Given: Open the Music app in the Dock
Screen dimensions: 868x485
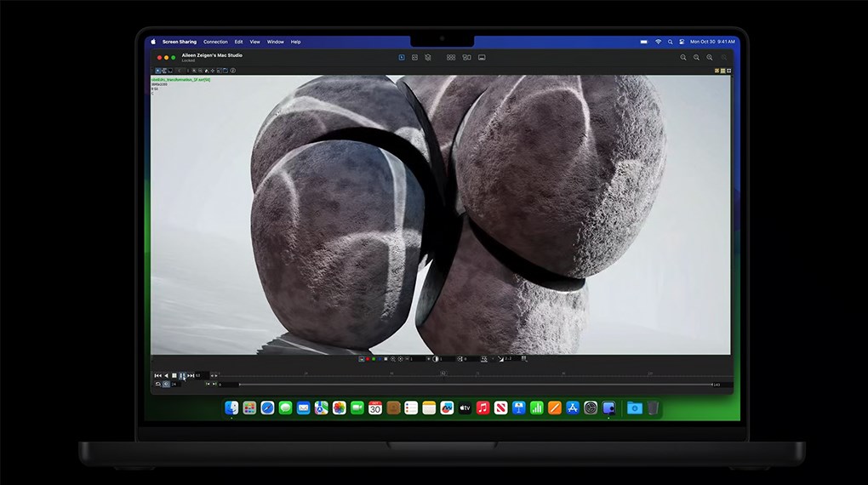Looking at the screenshot, I should pyautogui.click(x=483, y=408).
